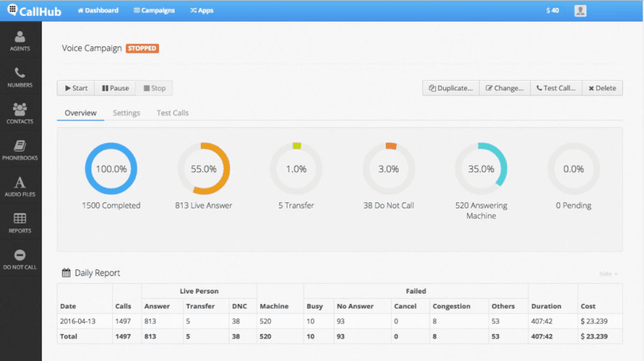This screenshot has height=361, width=644.
Task: Click the 55.0% Live Answer progress ring
Action: pos(204,168)
